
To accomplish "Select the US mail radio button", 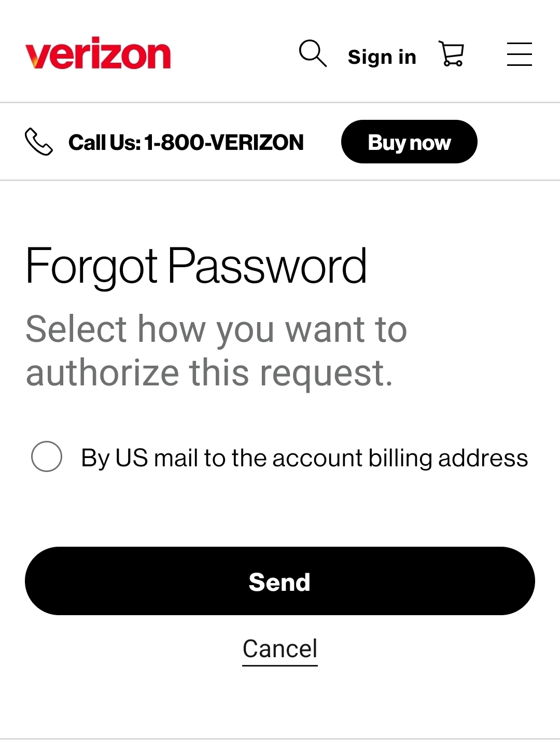I will pos(47,456).
